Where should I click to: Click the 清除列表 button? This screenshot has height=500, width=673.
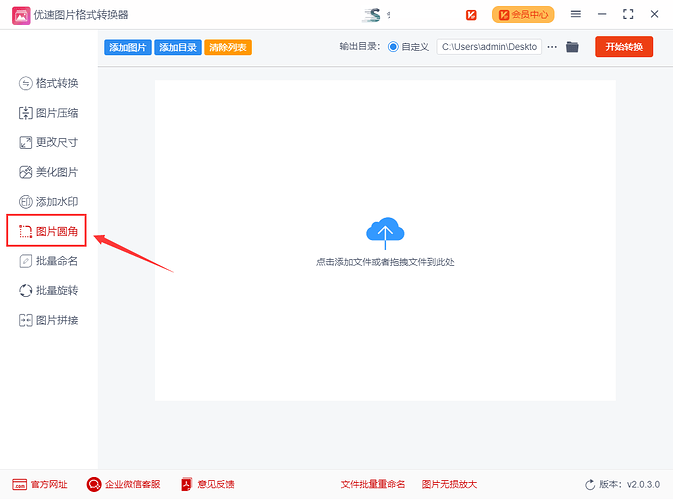(x=228, y=47)
